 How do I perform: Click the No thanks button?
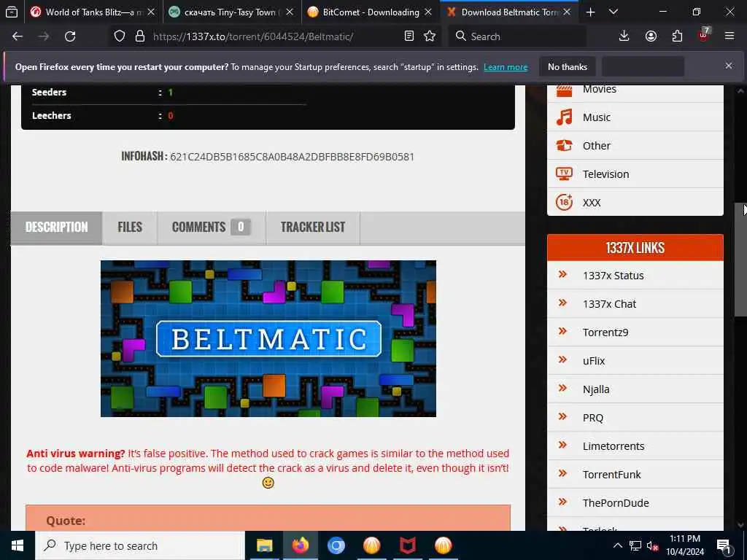click(x=568, y=66)
